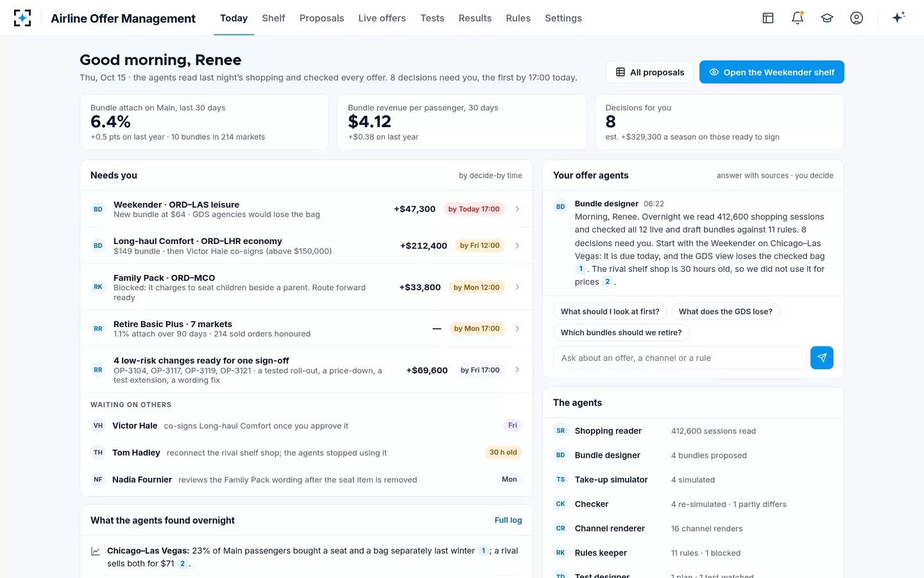Expand the 4 low-risk changes row chevron
This screenshot has width=924, height=578.
pyautogui.click(x=518, y=370)
